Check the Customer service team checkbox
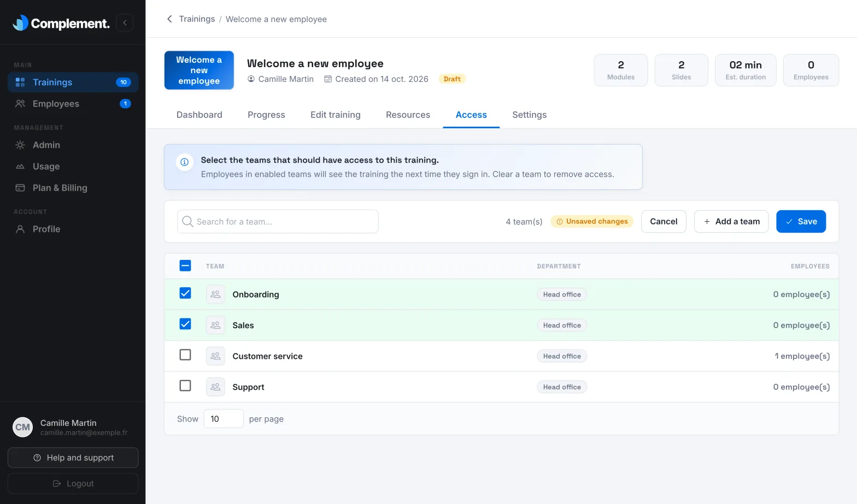This screenshot has width=857, height=504. (185, 355)
